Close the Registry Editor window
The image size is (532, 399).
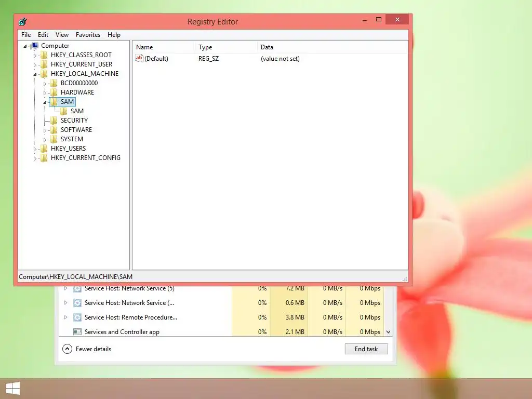(x=397, y=20)
